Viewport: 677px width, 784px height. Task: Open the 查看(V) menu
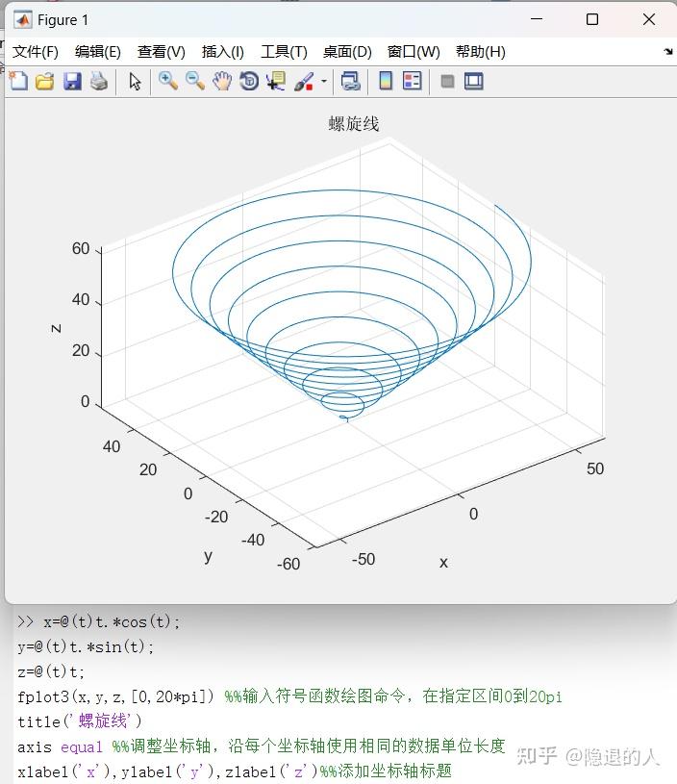[161, 52]
